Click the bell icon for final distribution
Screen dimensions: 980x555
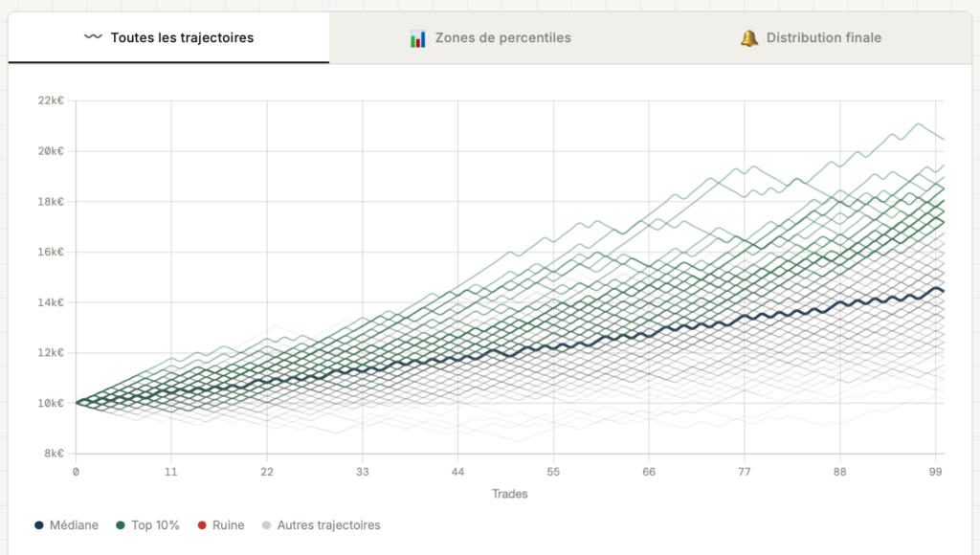(748, 38)
